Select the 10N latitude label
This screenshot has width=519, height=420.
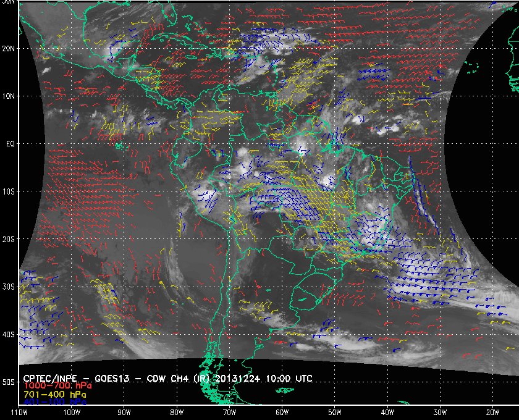[x=8, y=96]
